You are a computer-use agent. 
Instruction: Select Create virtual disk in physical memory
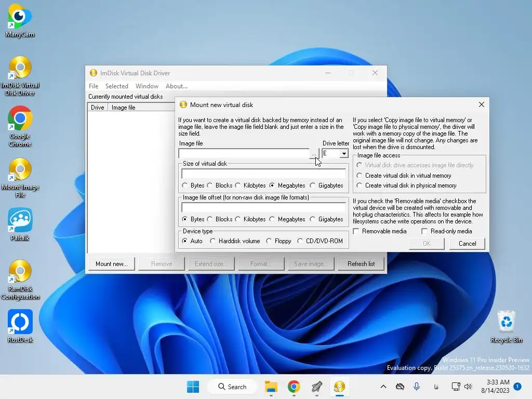(406, 185)
